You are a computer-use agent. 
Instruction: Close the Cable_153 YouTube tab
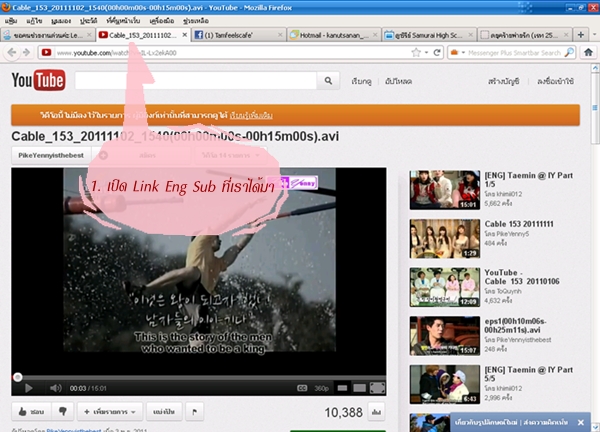point(184,35)
